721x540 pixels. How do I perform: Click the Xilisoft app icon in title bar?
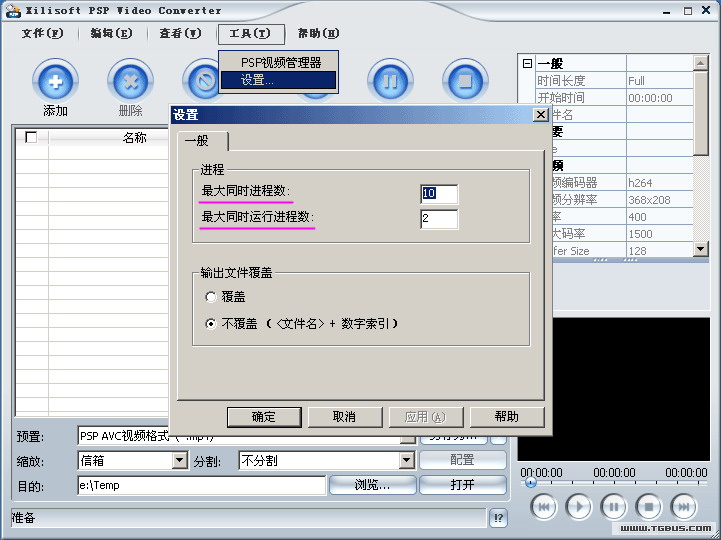pyautogui.click(x=12, y=10)
